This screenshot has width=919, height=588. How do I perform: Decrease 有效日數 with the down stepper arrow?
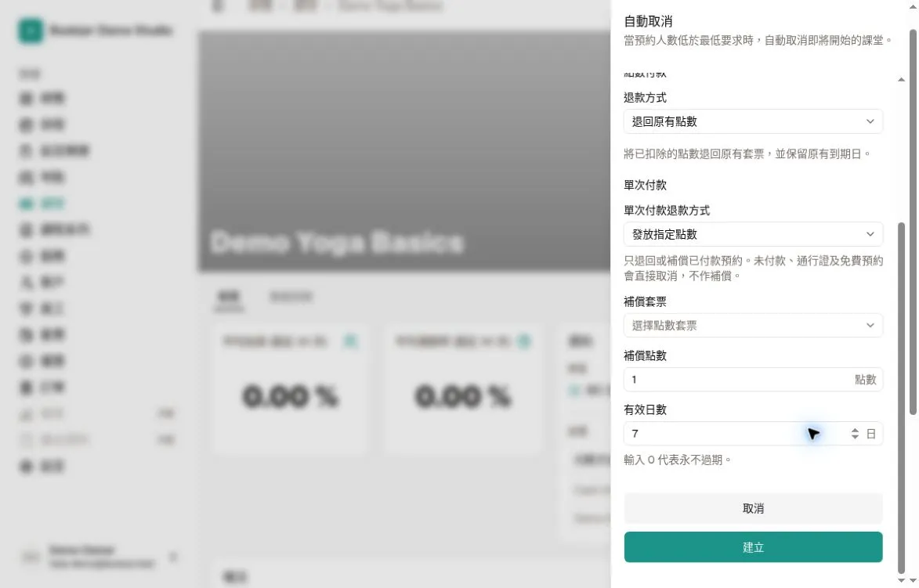click(x=855, y=437)
